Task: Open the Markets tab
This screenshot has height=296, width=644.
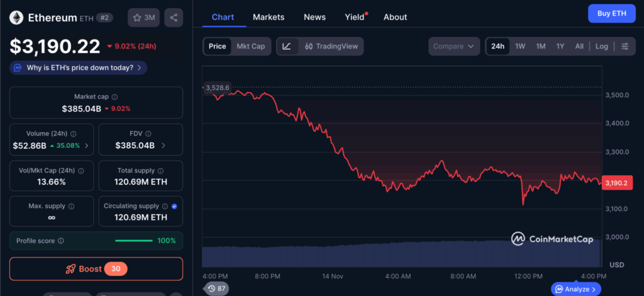Action: point(269,17)
